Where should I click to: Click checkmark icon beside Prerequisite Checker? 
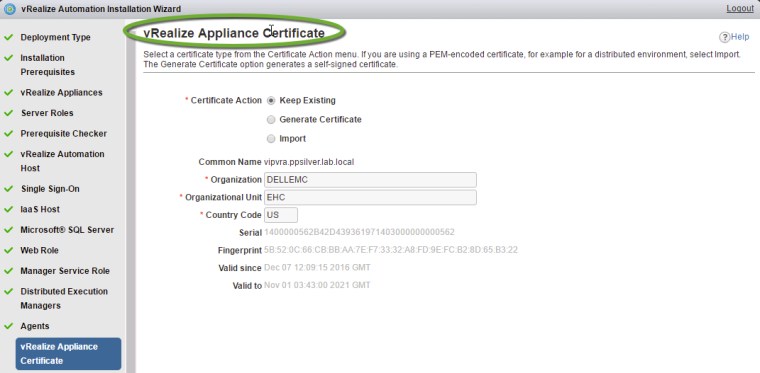point(8,133)
